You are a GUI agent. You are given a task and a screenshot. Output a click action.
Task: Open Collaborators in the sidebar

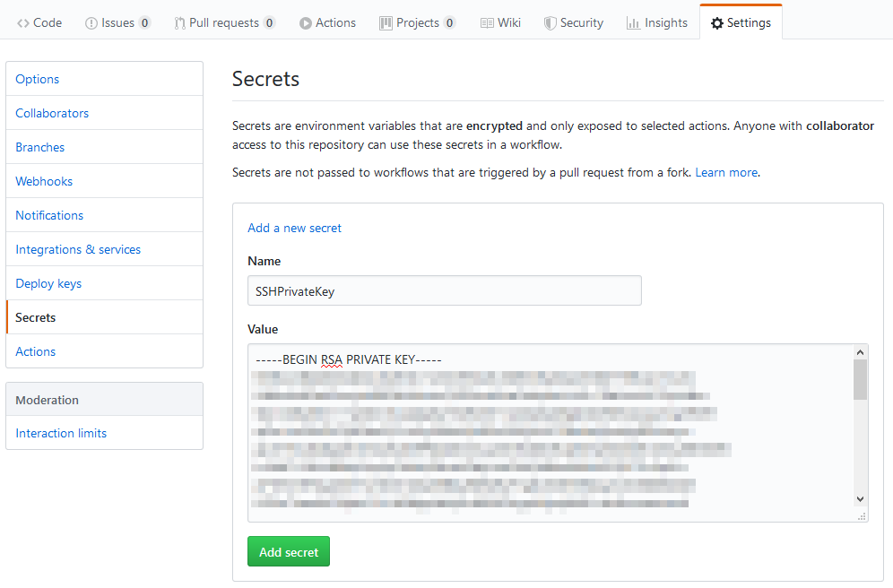point(104,113)
